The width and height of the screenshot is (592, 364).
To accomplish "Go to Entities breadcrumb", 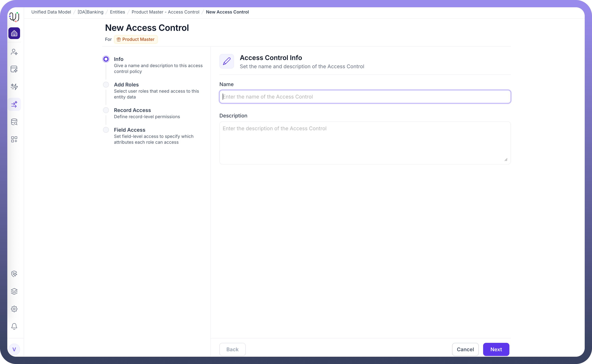I will click(117, 12).
